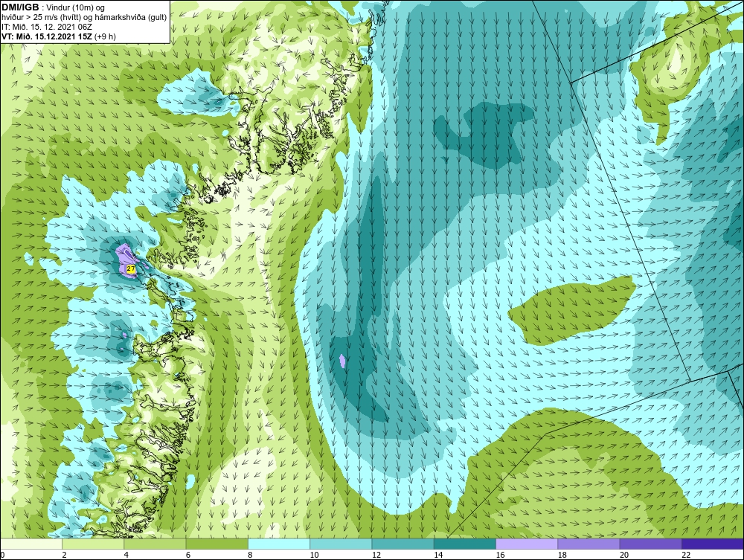
Task: Select the 2-4 m/s light green swatch
Action: click(x=93, y=544)
